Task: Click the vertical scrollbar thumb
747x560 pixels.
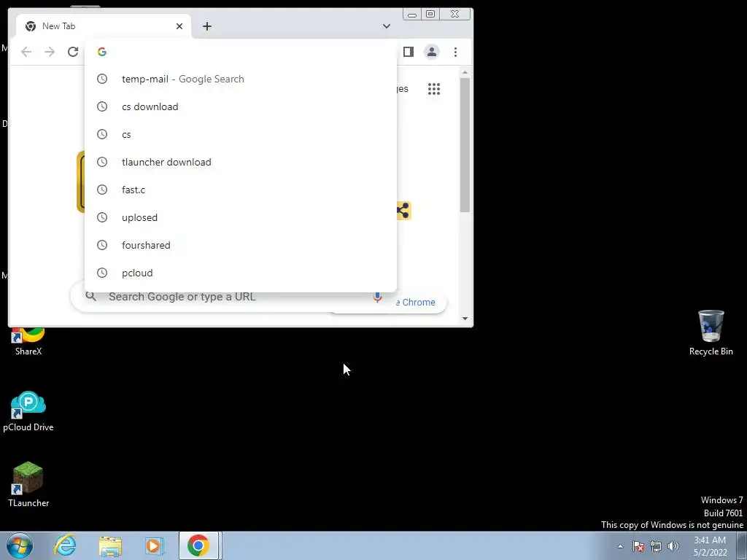Action: [465, 145]
